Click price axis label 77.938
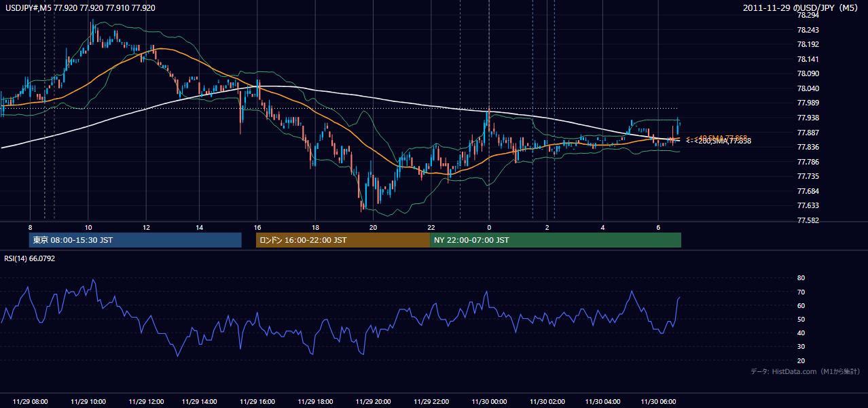This screenshot has height=408, width=868. click(x=808, y=118)
